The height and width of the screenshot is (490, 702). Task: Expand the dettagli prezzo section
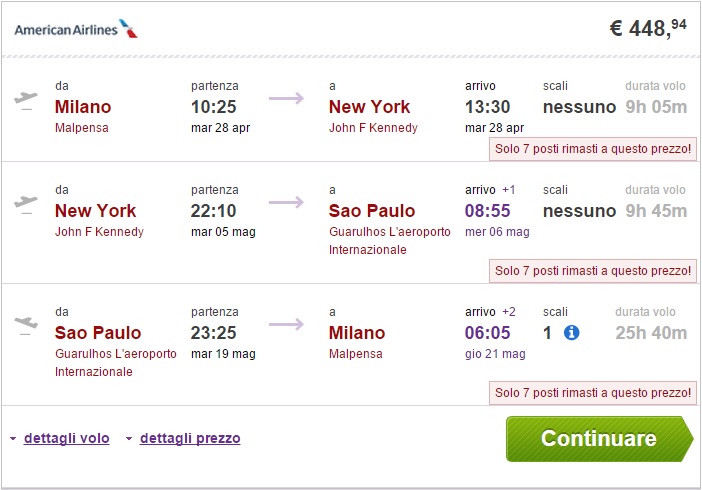pyautogui.click(x=190, y=438)
